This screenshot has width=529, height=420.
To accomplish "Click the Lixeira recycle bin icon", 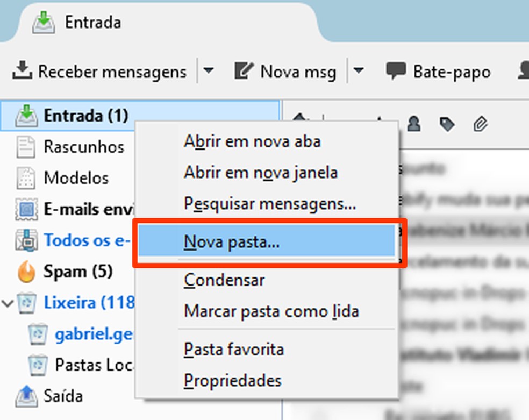I will (x=27, y=303).
